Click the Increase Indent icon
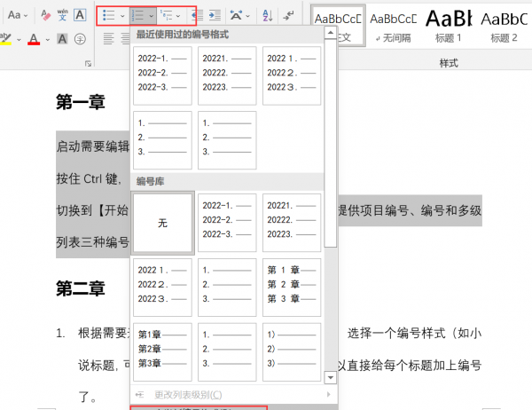The height and width of the screenshot is (410, 532). click(215, 15)
